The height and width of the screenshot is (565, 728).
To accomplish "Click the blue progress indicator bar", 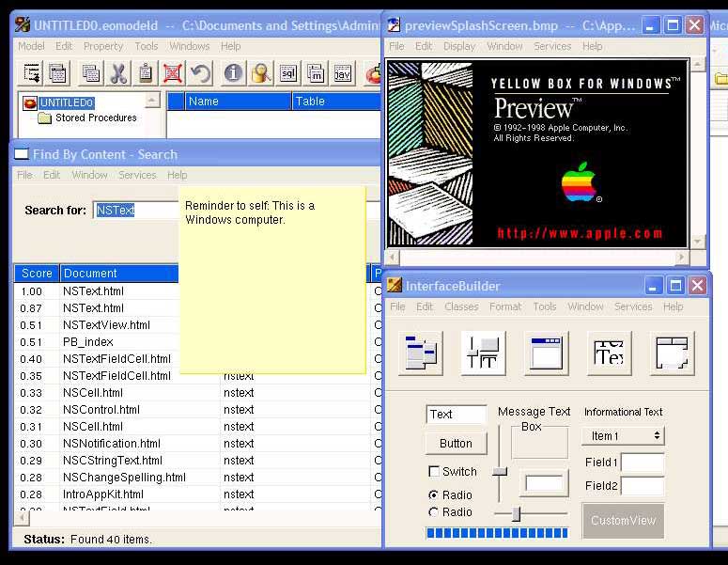I will tap(497, 533).
